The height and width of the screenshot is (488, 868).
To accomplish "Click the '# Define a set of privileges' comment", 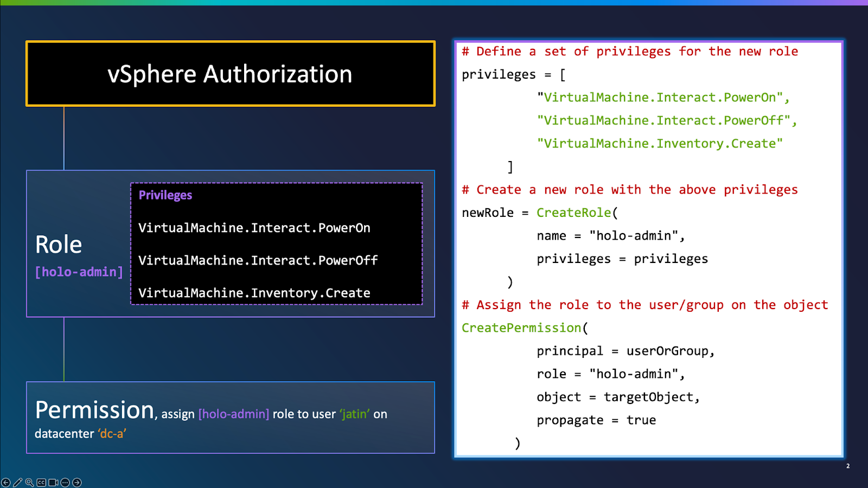I will coord(629,51).
